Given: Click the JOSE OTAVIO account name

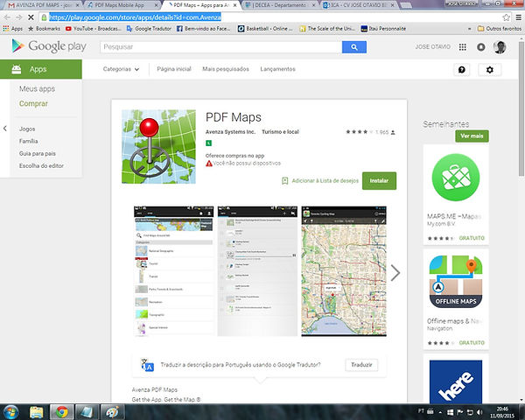Looking at the screenshot, I should 432,47.
